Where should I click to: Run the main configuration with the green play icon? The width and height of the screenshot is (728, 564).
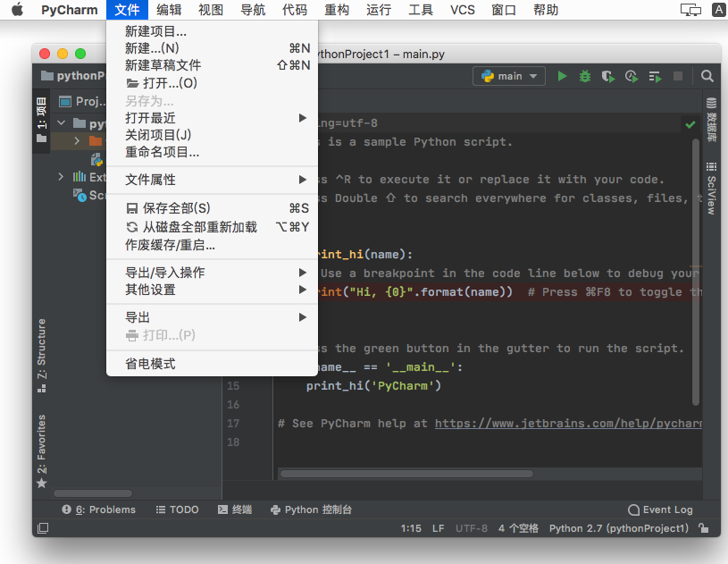562,76
